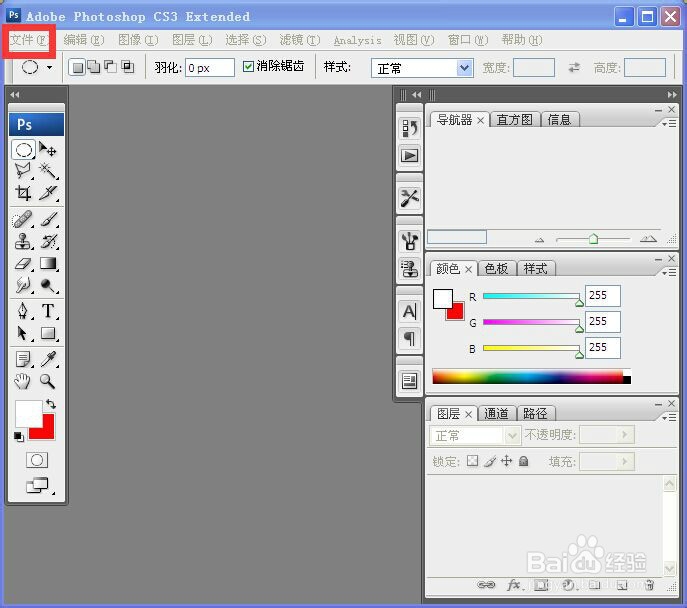Open the 滤镜 (Filter) menu
The width and height of the screenshot is (687, 608).
(300, 40)
